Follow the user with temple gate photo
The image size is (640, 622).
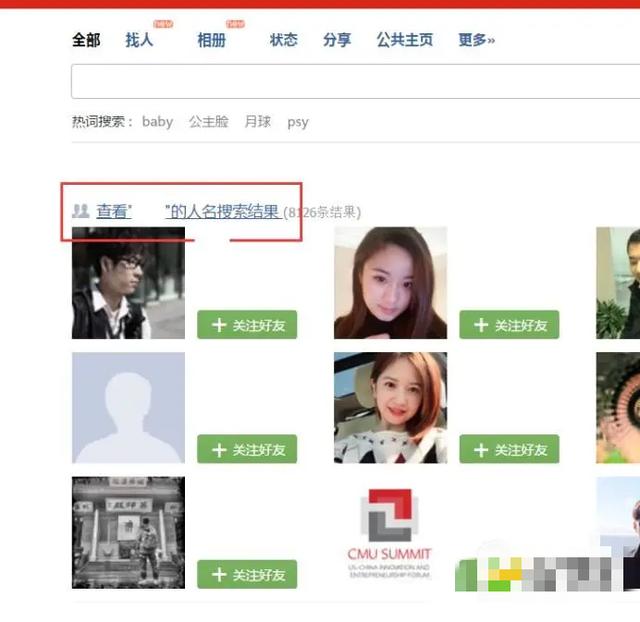coord(247,574)
